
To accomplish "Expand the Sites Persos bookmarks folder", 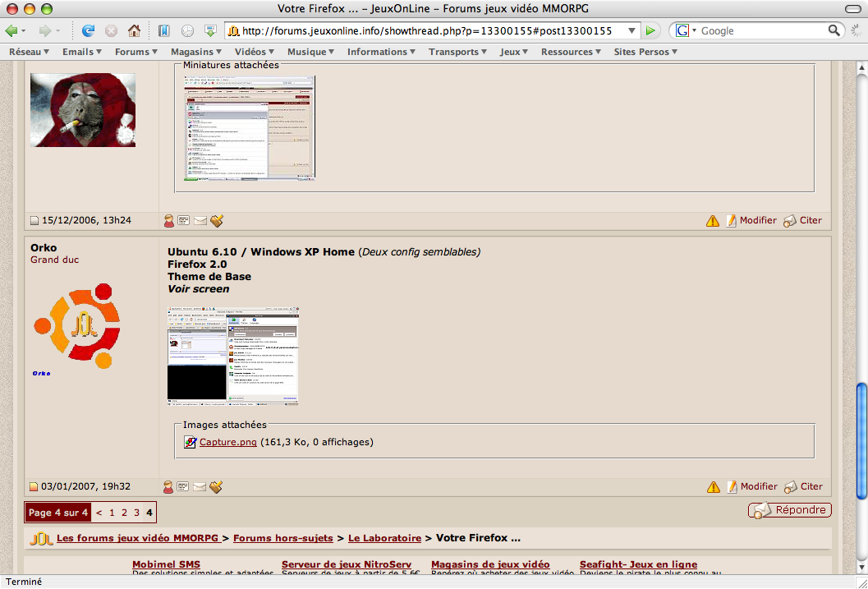I will pos(645,52).
